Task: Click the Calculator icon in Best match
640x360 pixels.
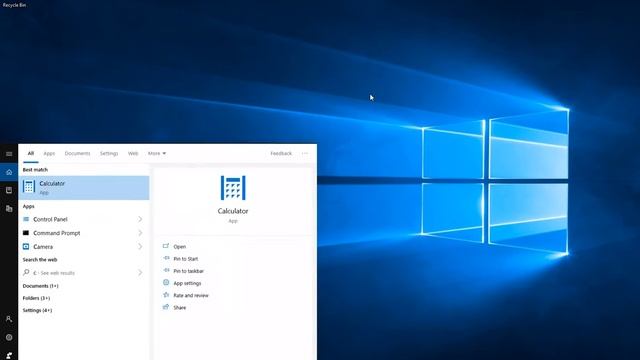Action: (29, 187)
